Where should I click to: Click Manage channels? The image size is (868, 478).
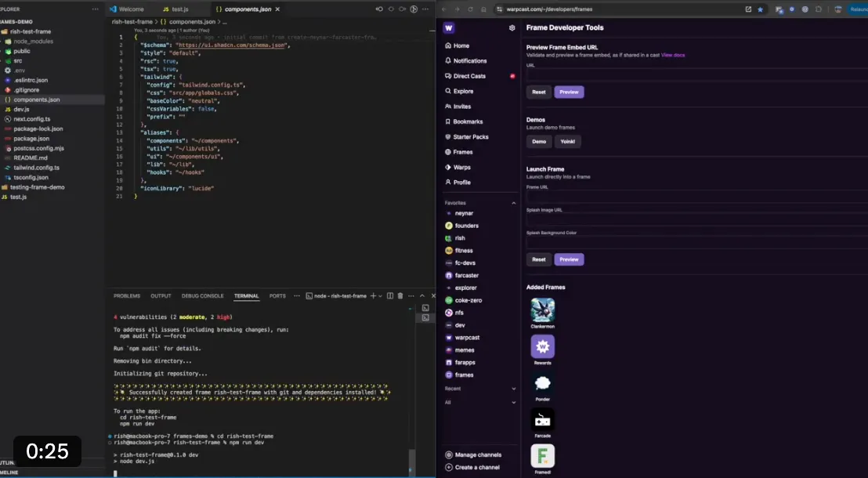[473, 454]
